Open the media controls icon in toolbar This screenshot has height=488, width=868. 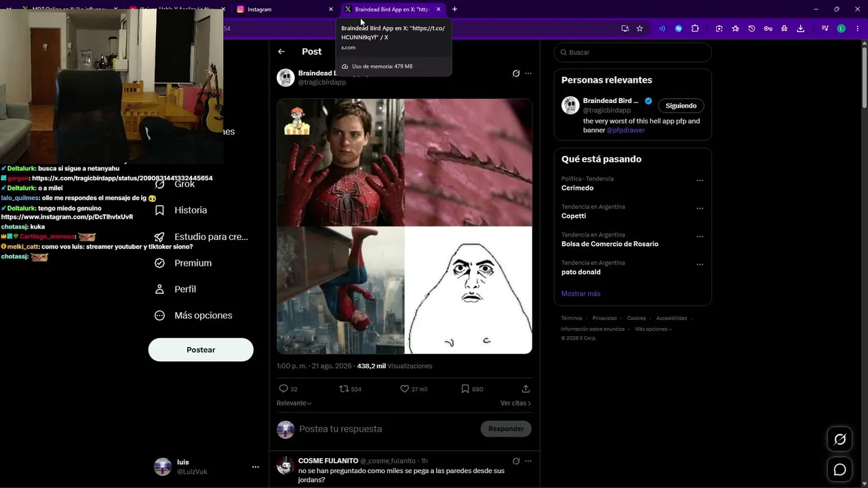825,28
